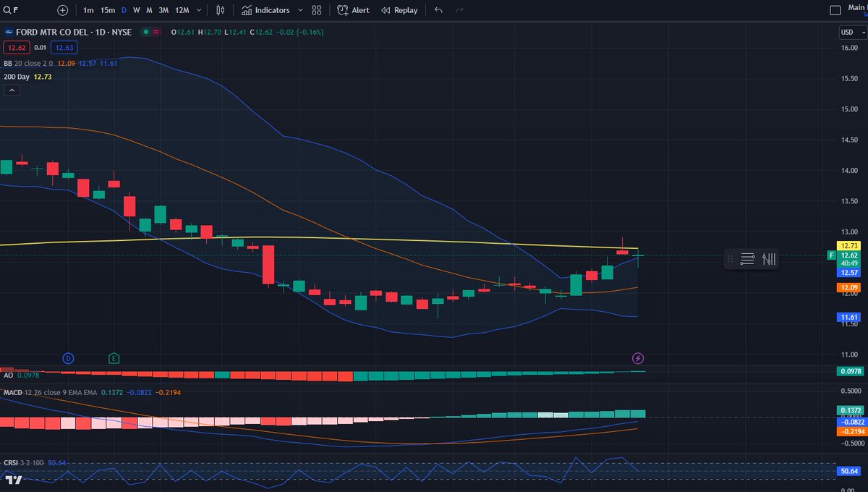The width and height of the screenshot is (868, 492).
Task: Select the D daily timeframe
Action: 124,10
